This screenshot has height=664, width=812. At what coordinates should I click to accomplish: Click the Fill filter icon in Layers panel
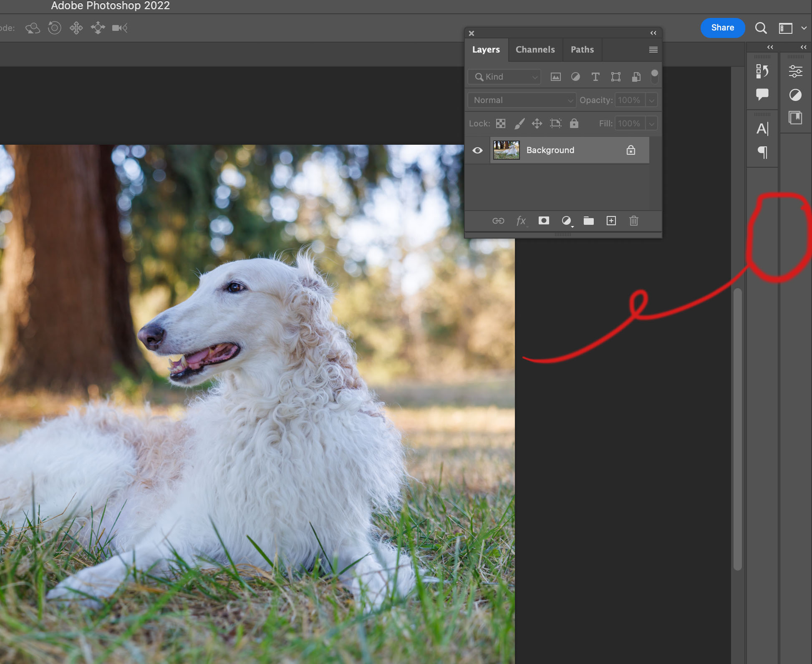pyautogui.click(x=575, y=76)
